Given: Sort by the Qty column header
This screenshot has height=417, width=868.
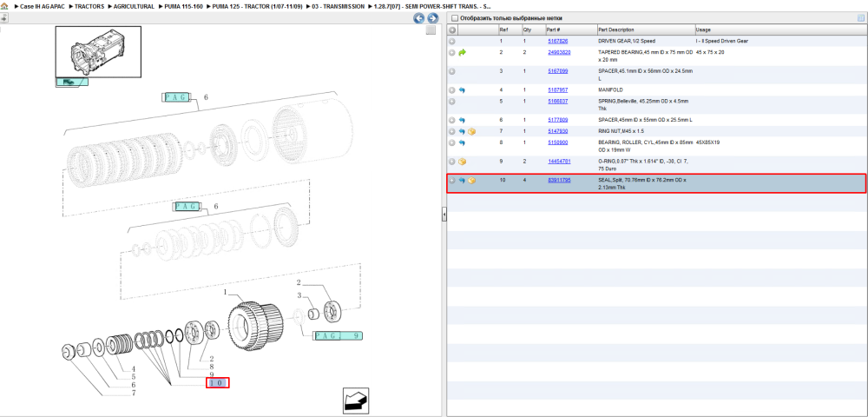Looking at the screenshot, I should [x=533, y=30].
